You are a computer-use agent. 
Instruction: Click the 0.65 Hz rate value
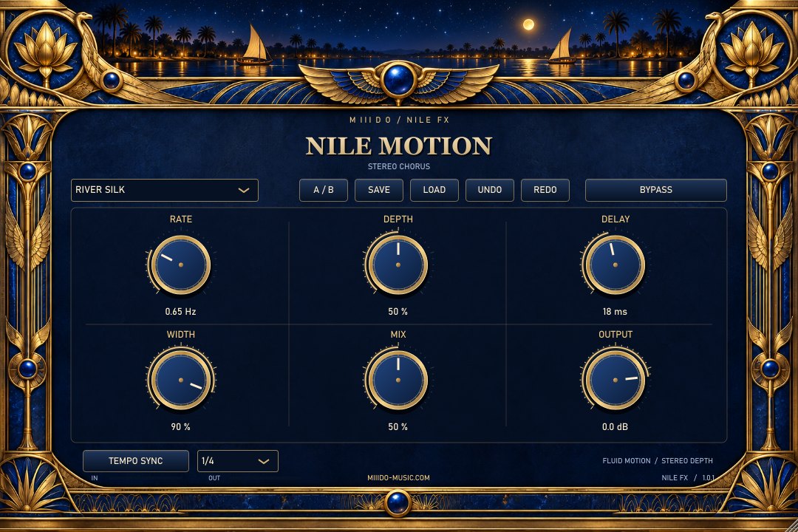[181, 312]
